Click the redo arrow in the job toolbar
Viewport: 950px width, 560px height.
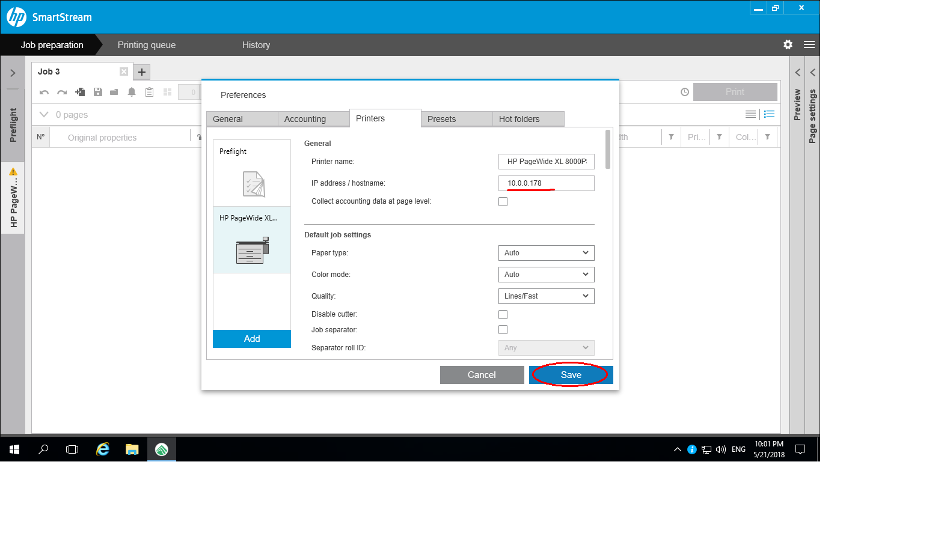click(x=62, y=92)
